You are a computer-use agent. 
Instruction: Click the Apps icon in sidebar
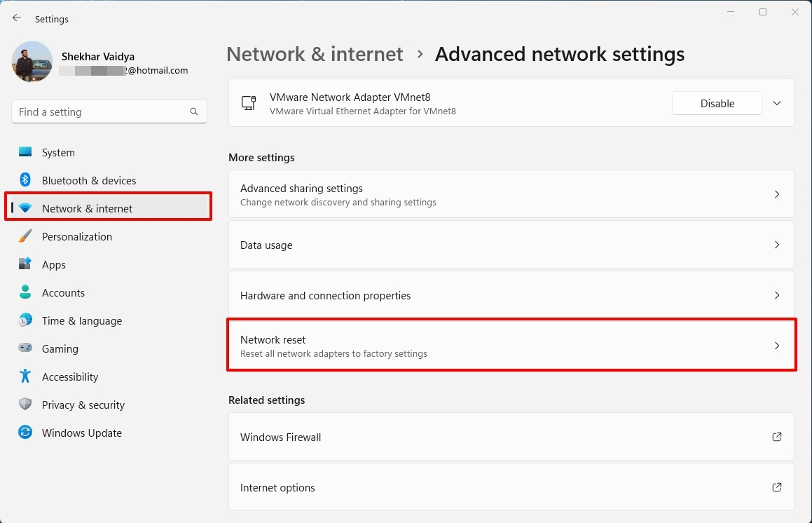pyautogui.click(x=25, y=264)
